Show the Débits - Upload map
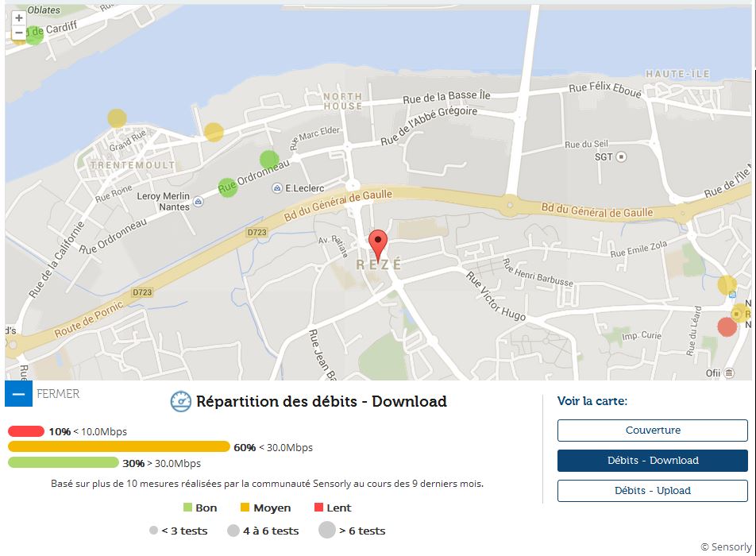 click(652, 491)
